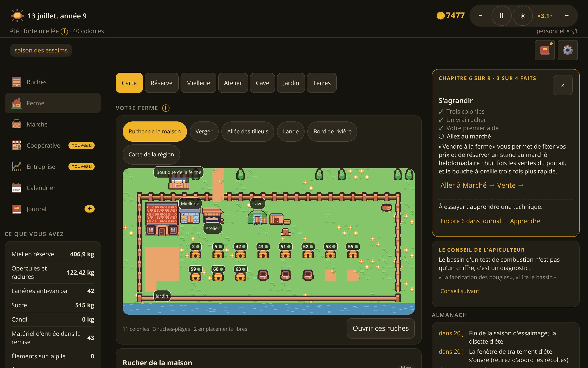Switch to the Miellerie tab
This screenshot has width=588, height=368.
(x=198, y=83)
